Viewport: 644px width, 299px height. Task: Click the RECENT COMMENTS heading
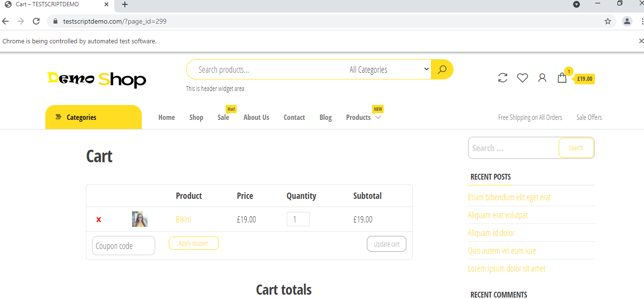coord(499,295)
